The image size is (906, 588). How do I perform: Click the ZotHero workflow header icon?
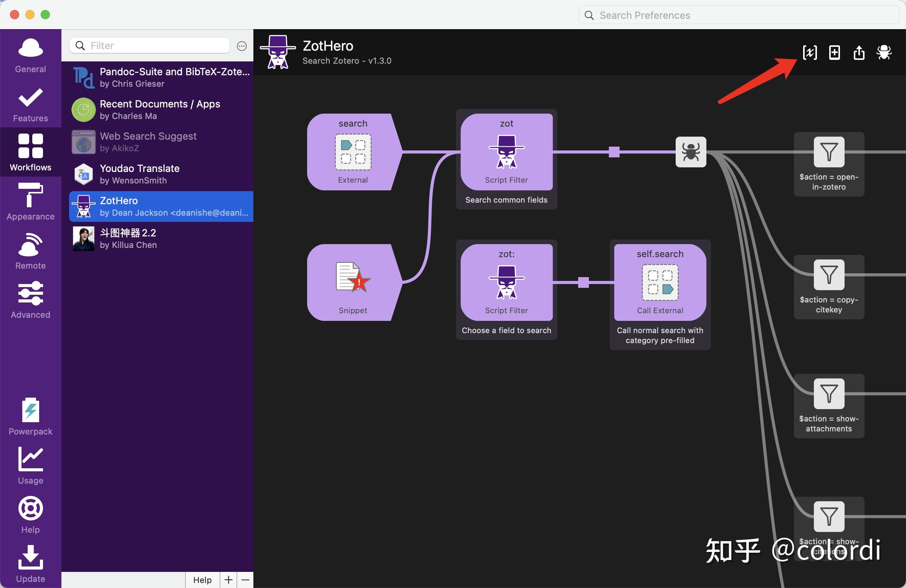pyautogui.click(x=278, y=52)
